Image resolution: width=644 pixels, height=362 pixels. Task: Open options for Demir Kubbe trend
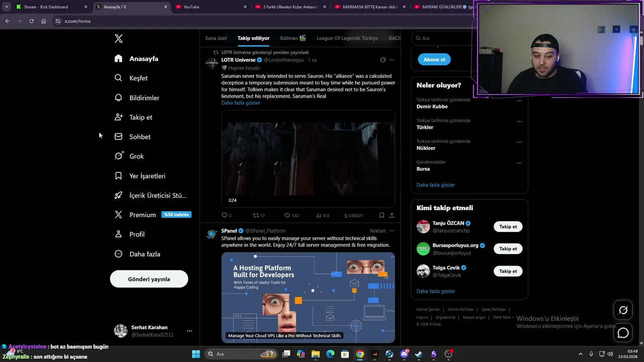pos(519,101)
